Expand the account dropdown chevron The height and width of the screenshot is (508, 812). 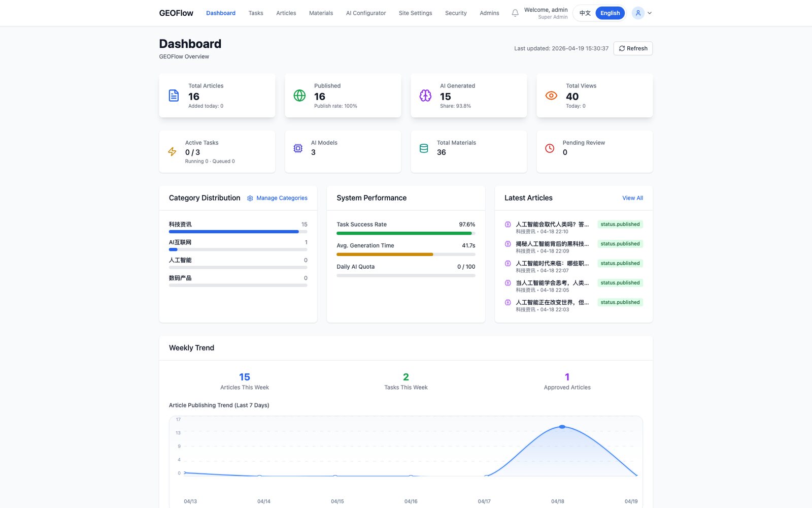pos(650,13)
